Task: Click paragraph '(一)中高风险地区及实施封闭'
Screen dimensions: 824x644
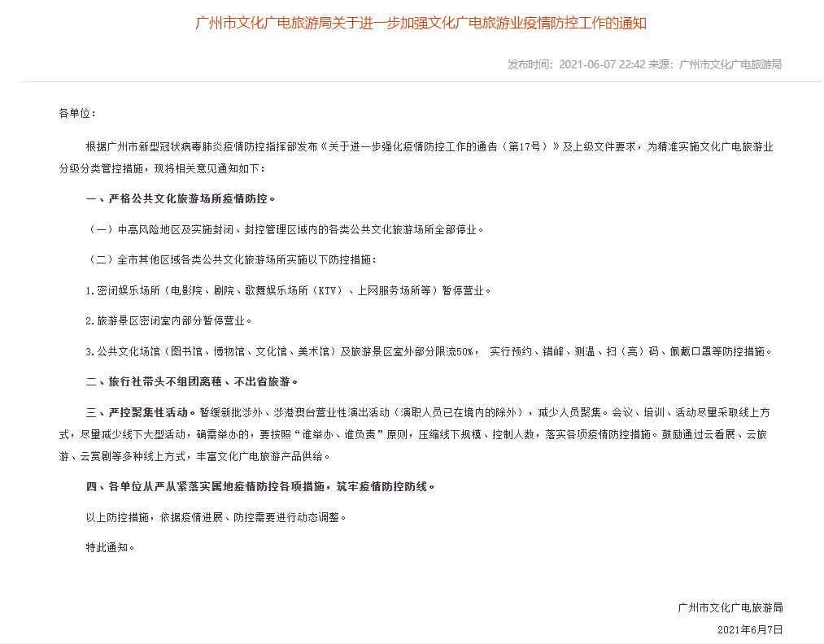Action: [x=285, y=229]
